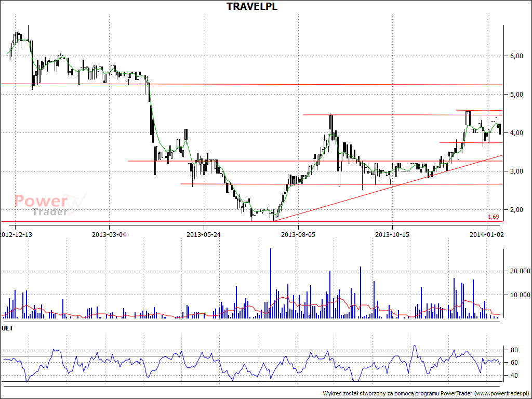532x399 pixels.
Task: Click the 5,00 price axis label
Action: [x=516, y=95]
